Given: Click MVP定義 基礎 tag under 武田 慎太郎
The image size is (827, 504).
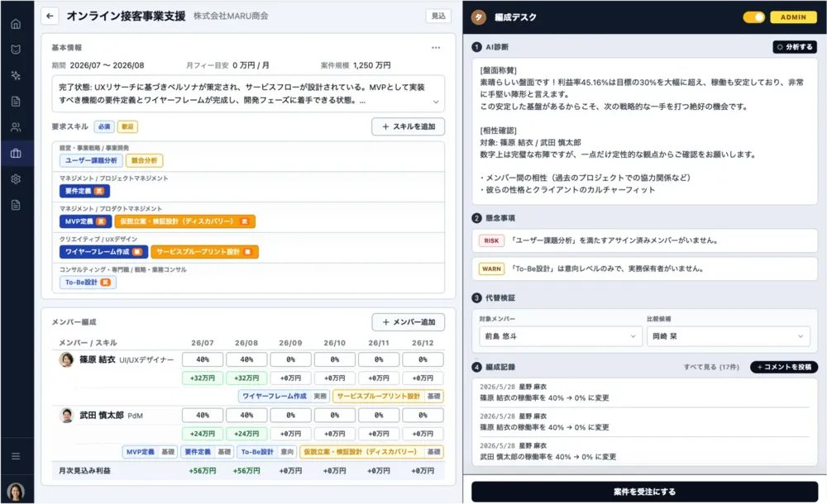Looking at the screenshot, I should click(x=150, y=452).
